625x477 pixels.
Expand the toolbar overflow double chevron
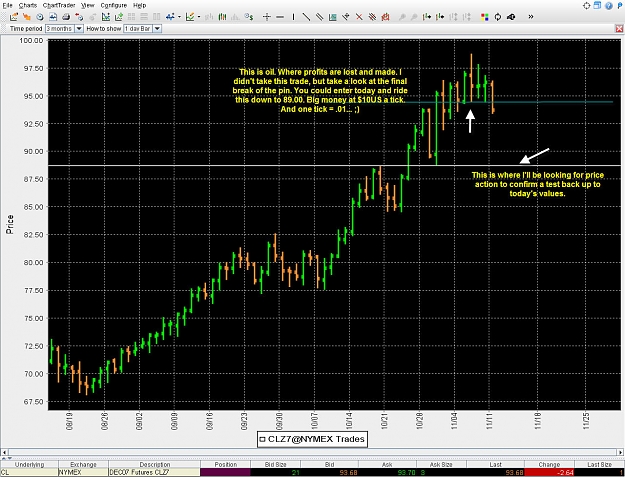tap(531, 17)
